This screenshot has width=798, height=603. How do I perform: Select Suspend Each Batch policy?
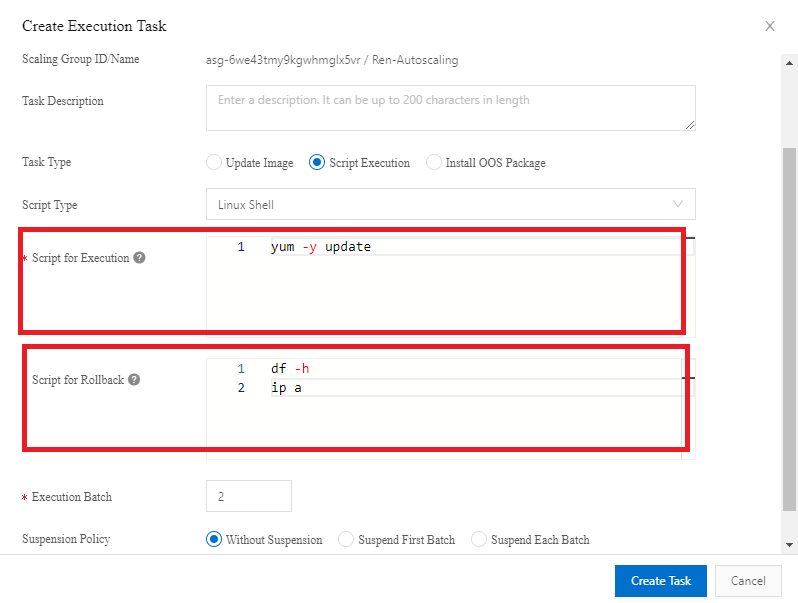pos(479,540)
